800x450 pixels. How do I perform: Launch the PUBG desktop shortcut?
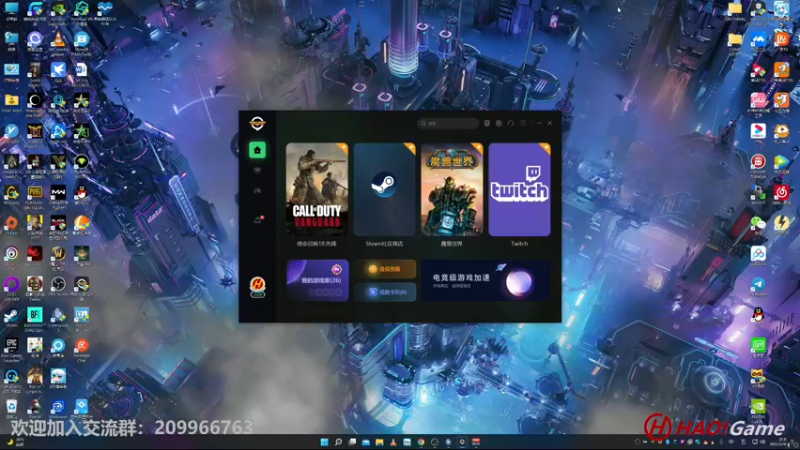35,197
